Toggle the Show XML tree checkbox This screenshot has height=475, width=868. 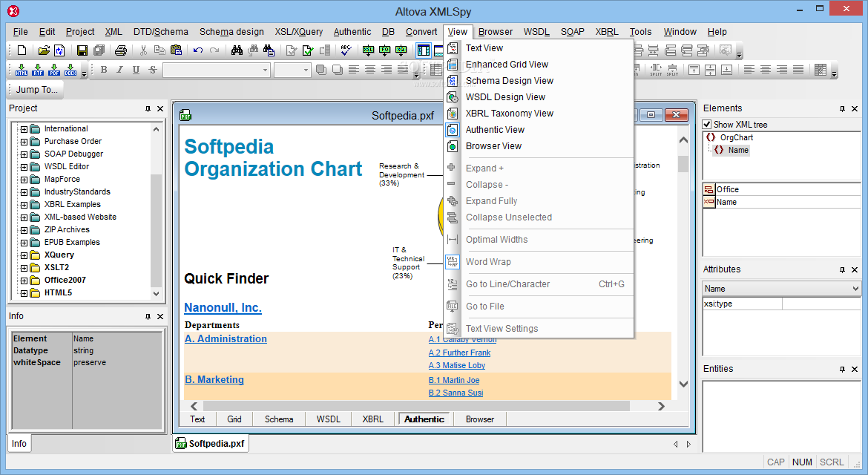coord(707,124)
